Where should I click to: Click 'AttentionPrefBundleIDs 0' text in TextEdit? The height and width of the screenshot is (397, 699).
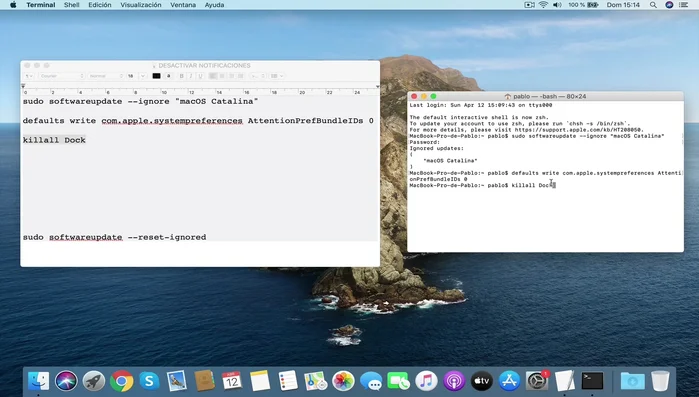pyautogui.click(x=311, y=121)
